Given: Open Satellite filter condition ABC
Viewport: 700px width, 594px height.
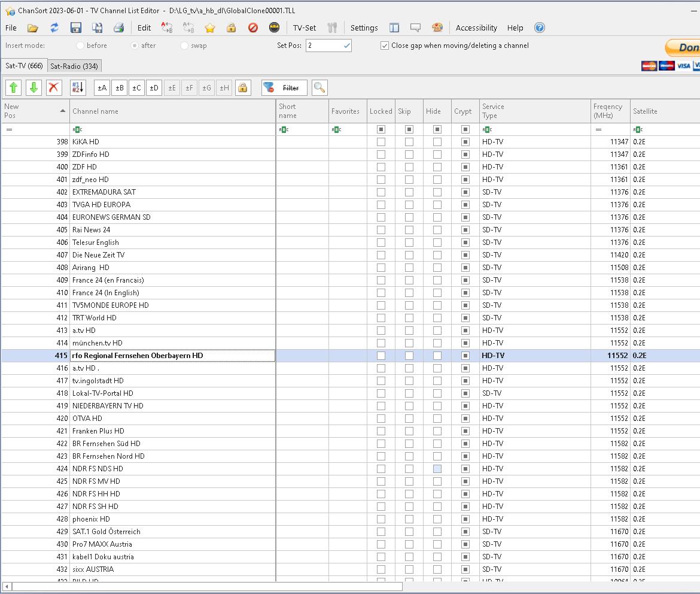Looking at the screenshot, I should 638,129.
